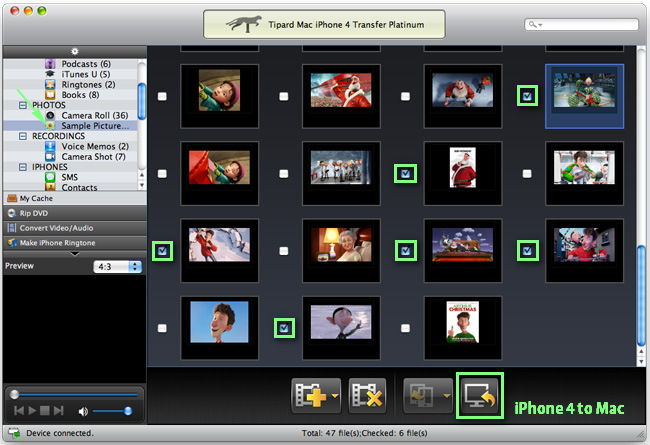The image size is (650, 445).
Task: Click the playback progress slider handle
Action: tap(15, 394)
